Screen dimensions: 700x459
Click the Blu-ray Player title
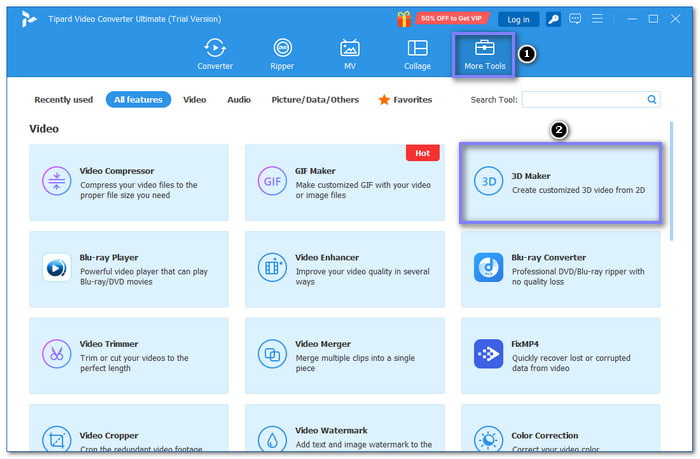(x=109, y=258)
